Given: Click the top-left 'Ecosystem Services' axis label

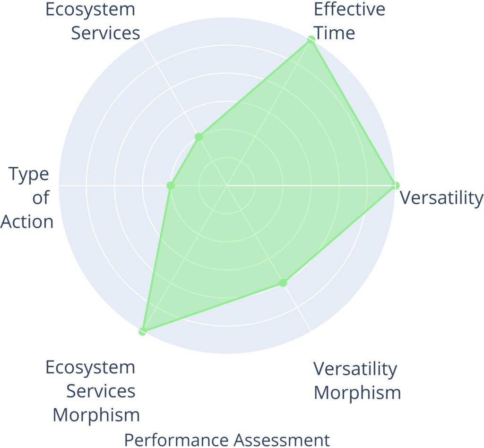Looking at the screenshot, I should point(93,21).
